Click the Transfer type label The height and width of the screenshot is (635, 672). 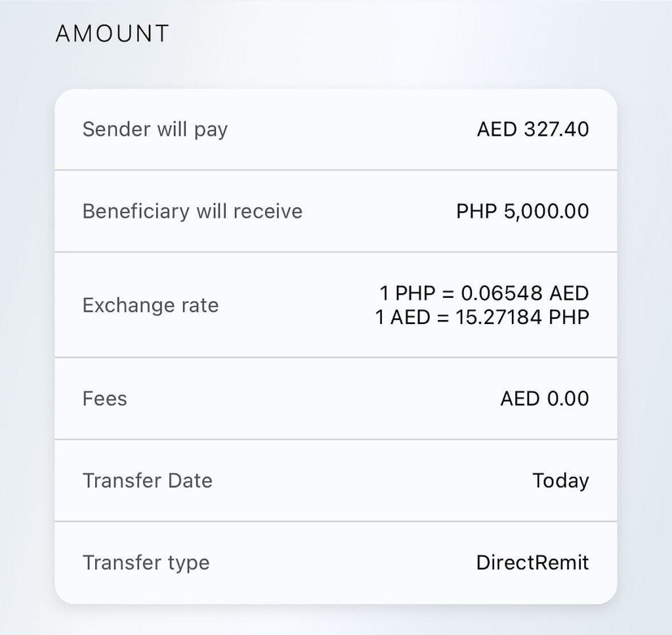click(x=146, y=562)
